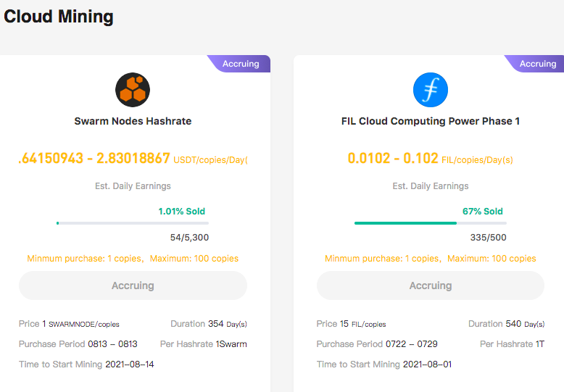Click the Filecoin blue logo icon
Viewport: 564px width, 392px height.
(x=431, y=90)
